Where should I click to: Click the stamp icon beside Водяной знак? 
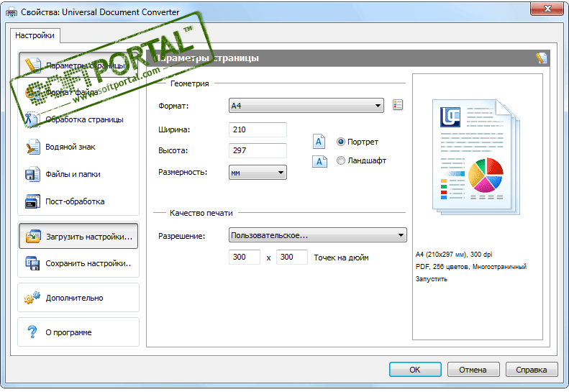click(x=33, y=147)
